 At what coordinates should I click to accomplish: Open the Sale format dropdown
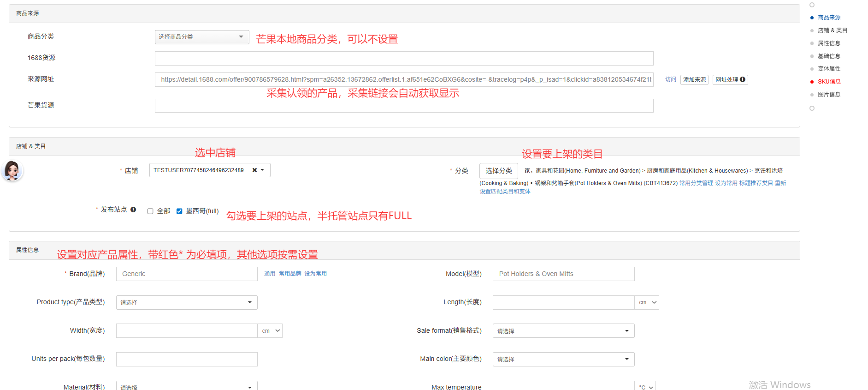563,331
